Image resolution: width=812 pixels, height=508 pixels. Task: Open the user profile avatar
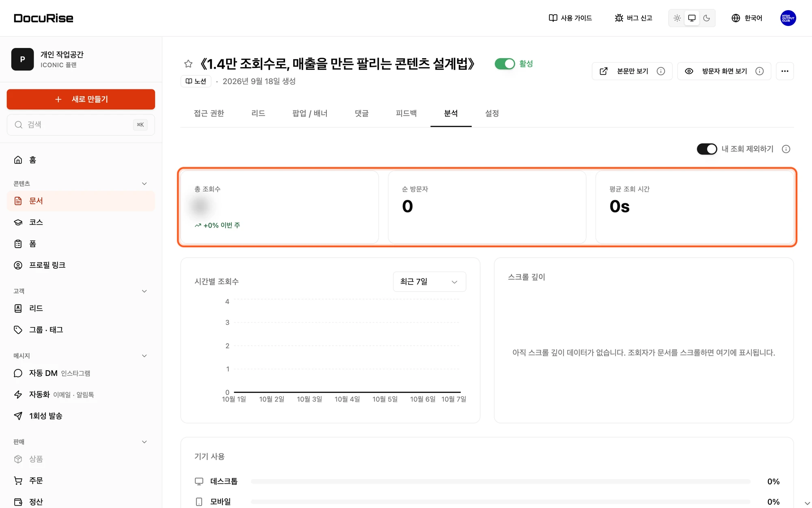coord(788,18)
